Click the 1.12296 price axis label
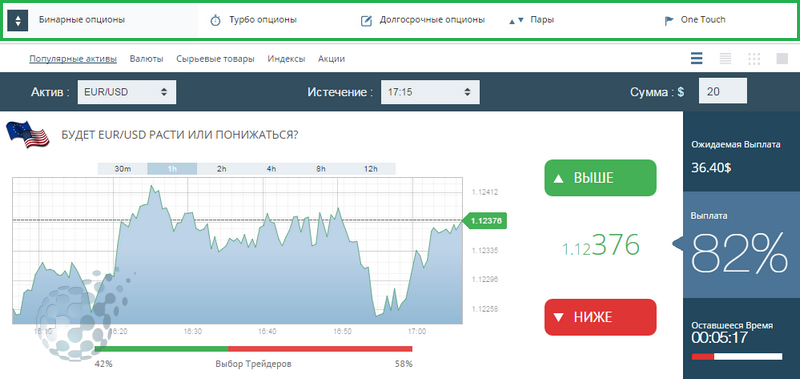The height and width of the screenshot is (379, 800). click(x=485, y=280)
